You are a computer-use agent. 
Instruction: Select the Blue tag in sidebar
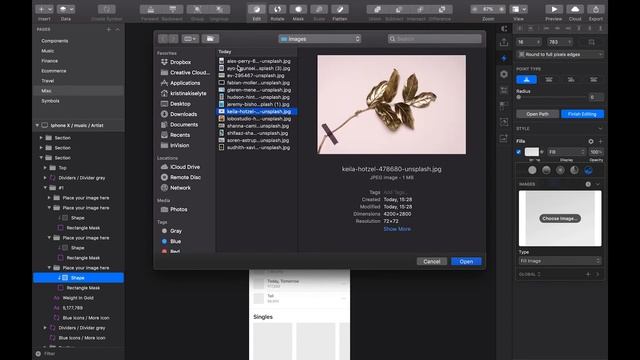(176, 241)
